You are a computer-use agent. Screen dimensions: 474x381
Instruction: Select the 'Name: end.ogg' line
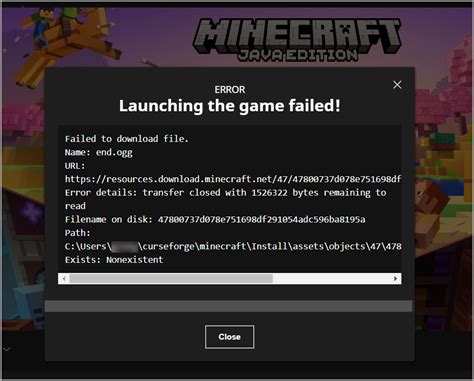(99, 152)
